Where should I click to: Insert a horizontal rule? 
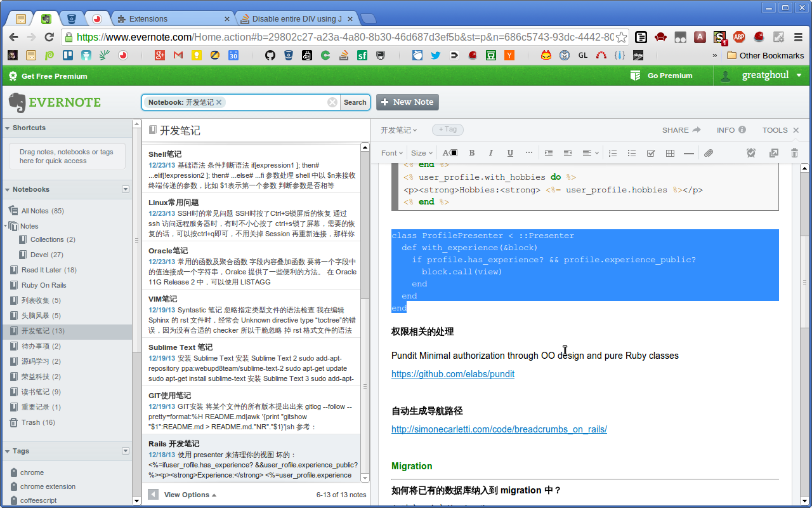(x=689, y=153)
